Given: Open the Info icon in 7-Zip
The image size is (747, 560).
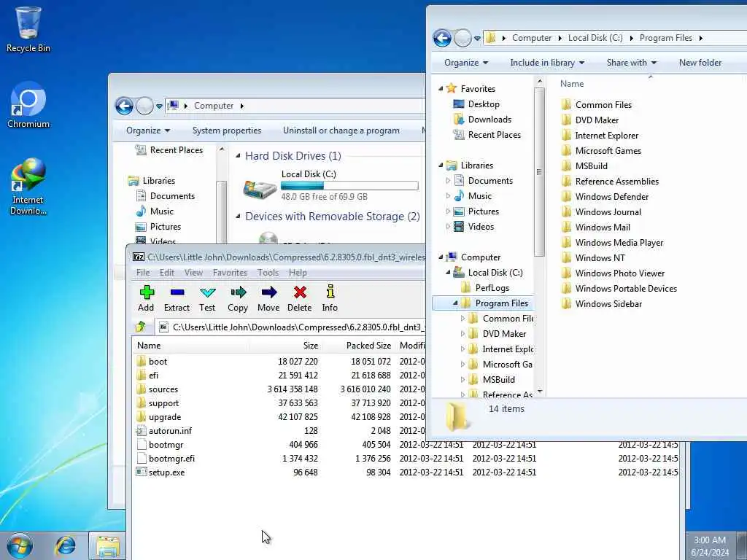Looking at the screenshot, I should click(x=330, y=298).
